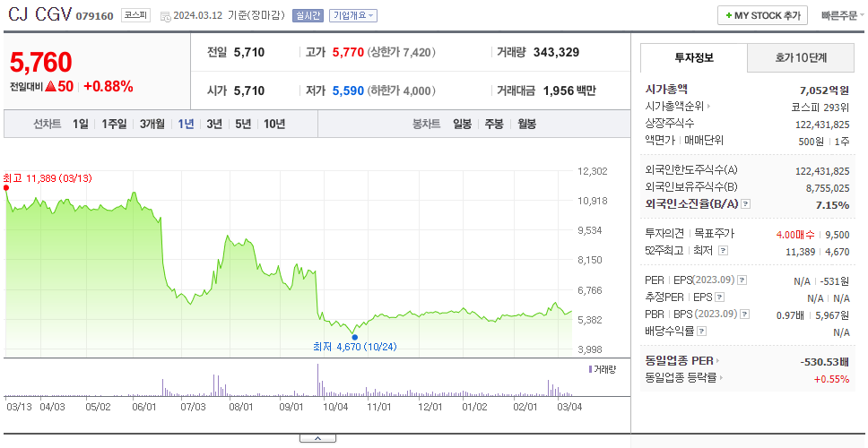Click the red 최고 marker dot on chart
The image size is (868, 448).
coord(6,187)
